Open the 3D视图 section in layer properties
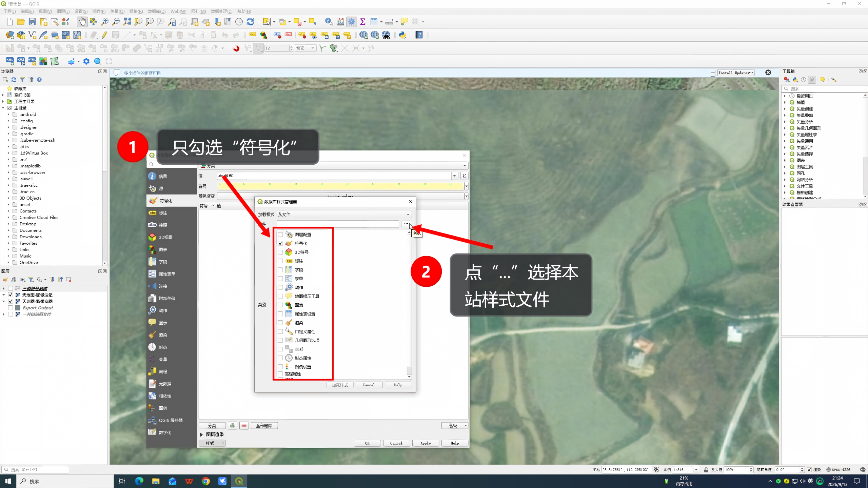868x488 pixels. tap(172, 237)
